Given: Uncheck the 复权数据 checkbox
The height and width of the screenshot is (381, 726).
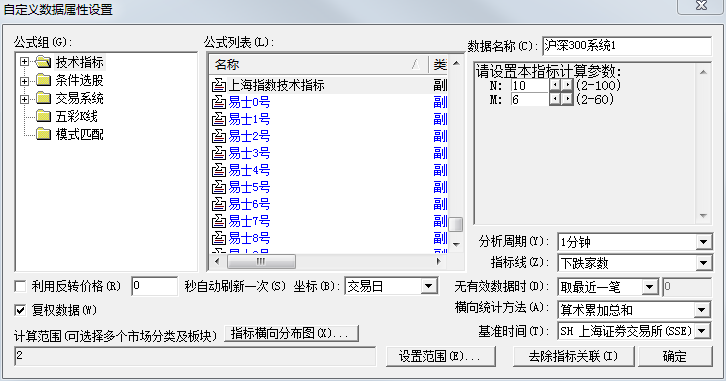Looking at the screenshot, I should [20, 310].
